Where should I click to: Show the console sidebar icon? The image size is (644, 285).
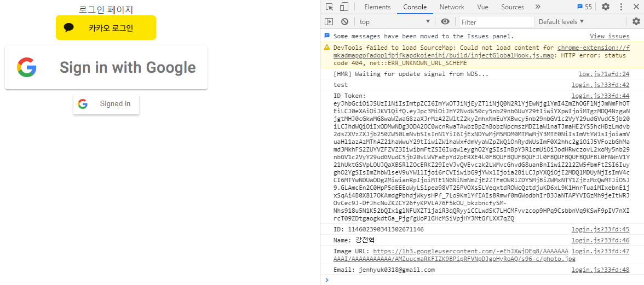[x=329, y=22]
